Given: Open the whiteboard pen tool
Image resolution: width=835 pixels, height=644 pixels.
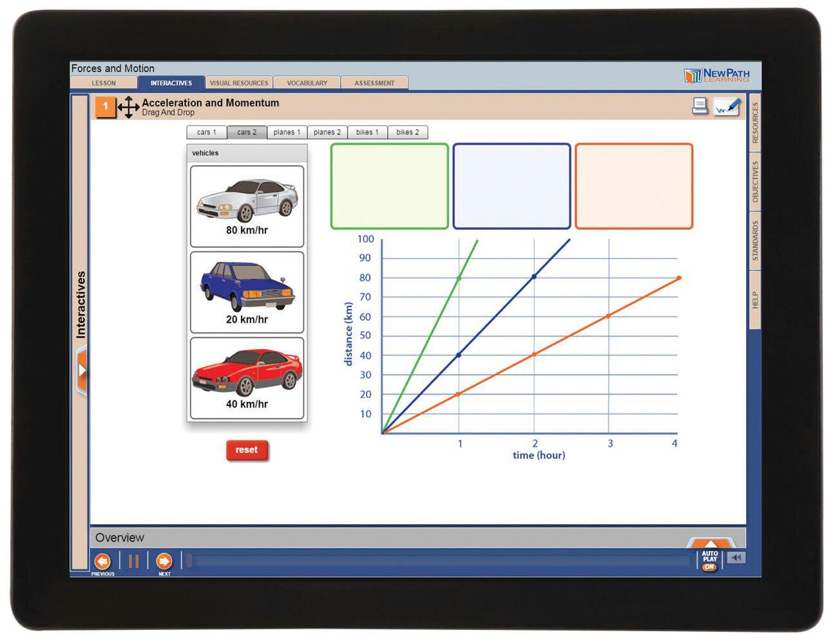Looking at the screenshot, I should (x=727, y=107).
